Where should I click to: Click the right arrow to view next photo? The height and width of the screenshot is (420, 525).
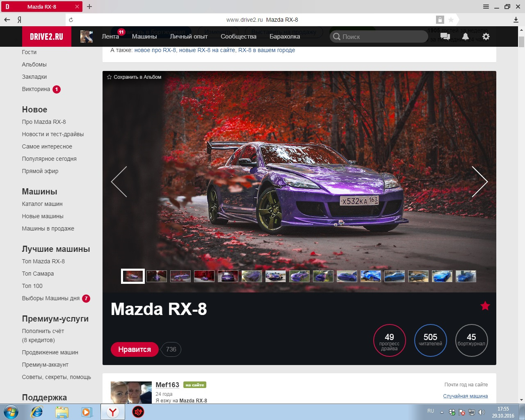click(x=480, y=181)
